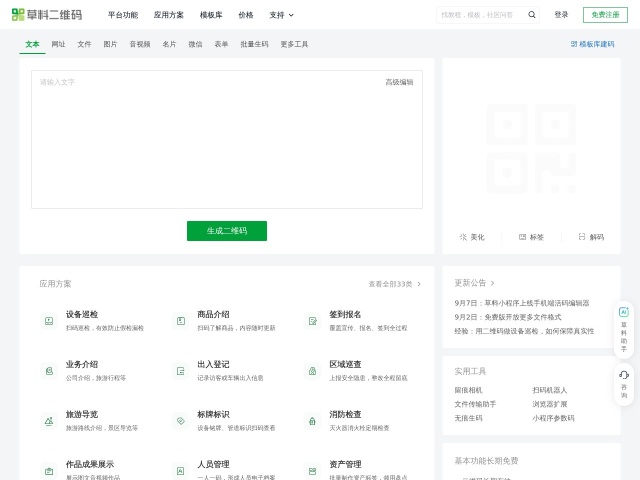640x480 pixels.
Task: Open the 价格 menu item
Action: (x=246, y=15)
